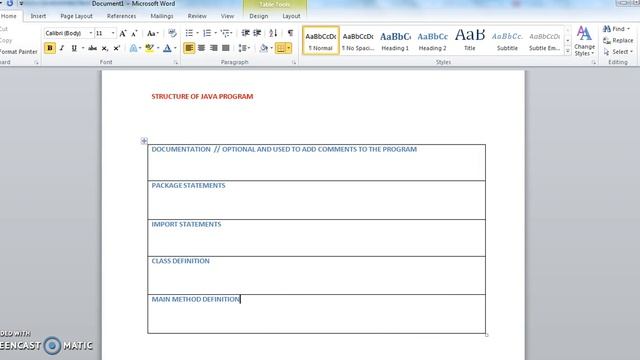Click PACKAGE STATEMENTS table cell
The height and width of the screenshot is (360, 640).
[316, 200]
